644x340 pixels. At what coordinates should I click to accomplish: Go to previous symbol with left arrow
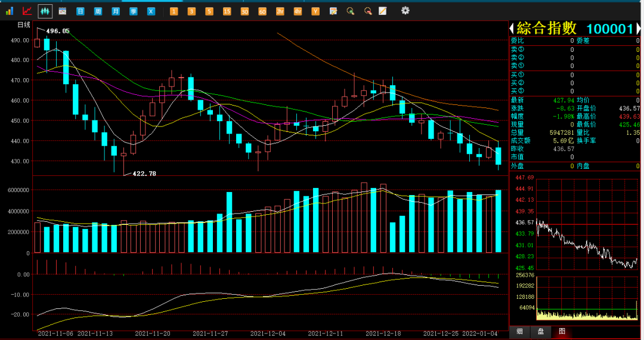point(512,29)
